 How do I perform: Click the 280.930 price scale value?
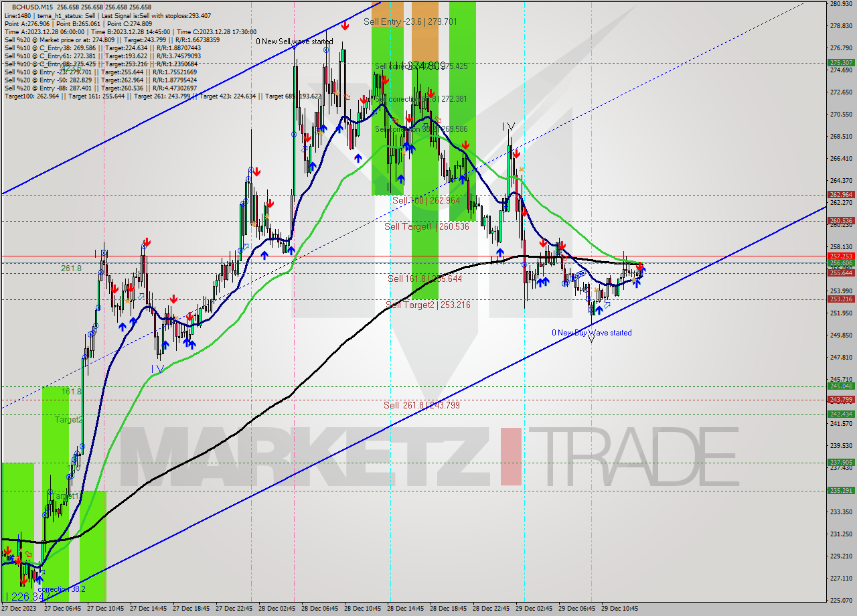(x=841, y=4)
